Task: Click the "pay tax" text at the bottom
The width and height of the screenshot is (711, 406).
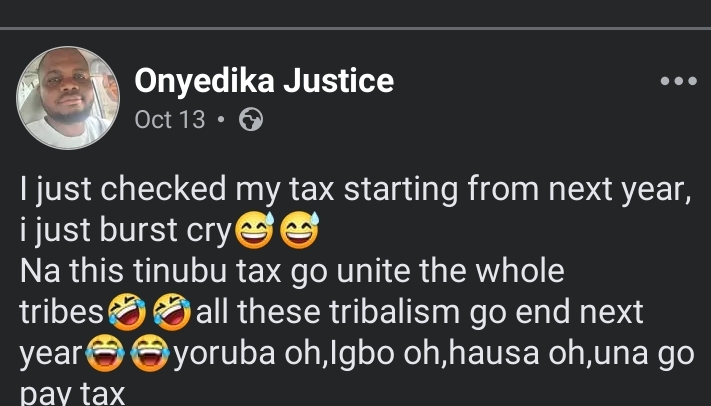Action: [x=72, y=393]
